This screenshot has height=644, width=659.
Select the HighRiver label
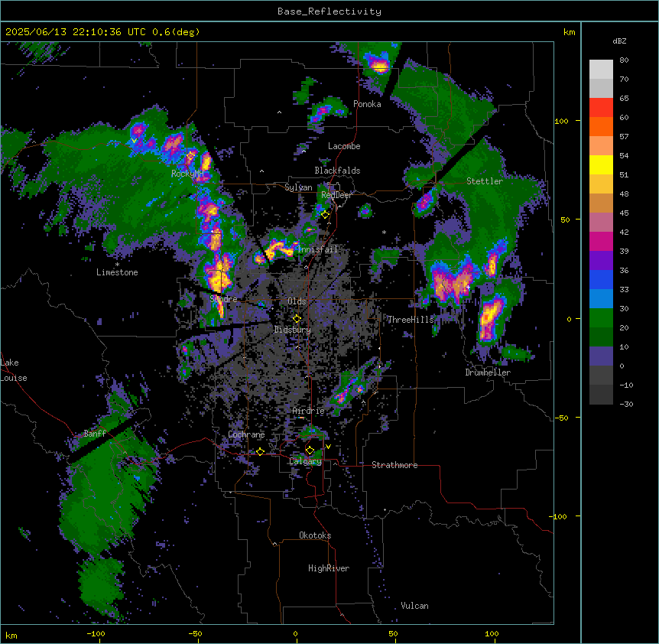tap(329, 568)
